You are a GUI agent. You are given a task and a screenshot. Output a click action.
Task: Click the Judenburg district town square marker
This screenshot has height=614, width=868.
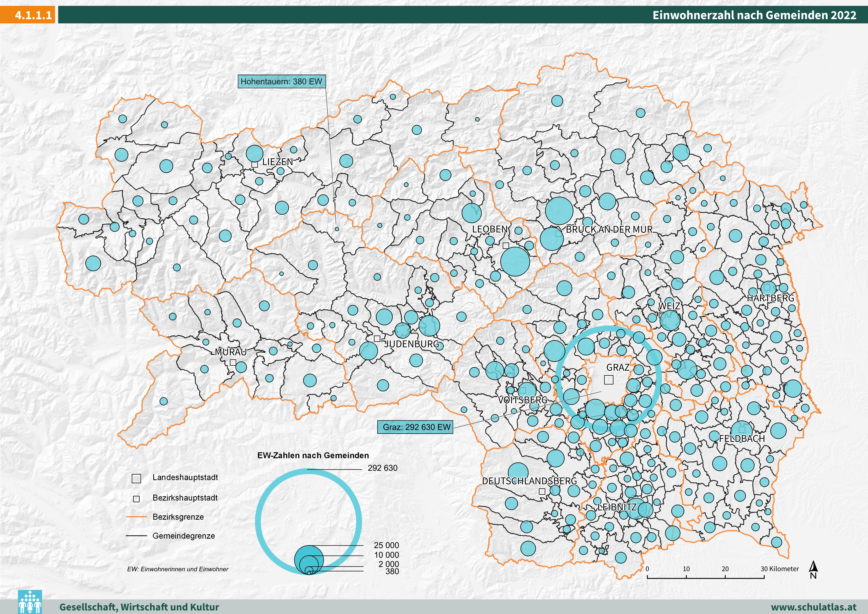[x=377, y=339]
